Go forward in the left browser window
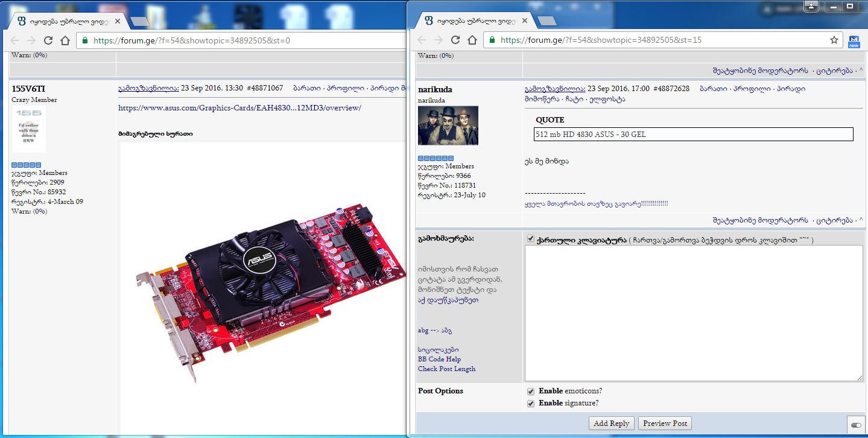 click(31, 40)
